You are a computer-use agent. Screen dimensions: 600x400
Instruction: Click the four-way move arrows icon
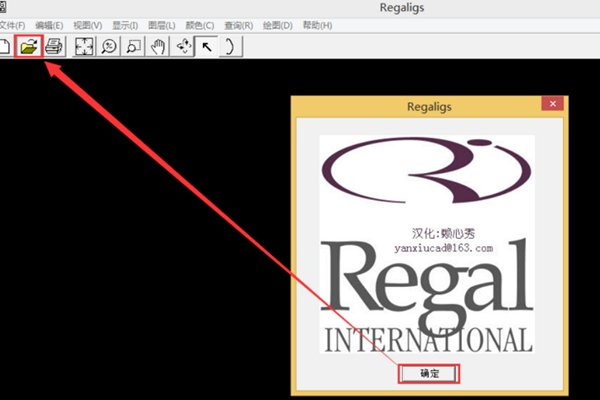pyautogui.click(x=182, y=46)
